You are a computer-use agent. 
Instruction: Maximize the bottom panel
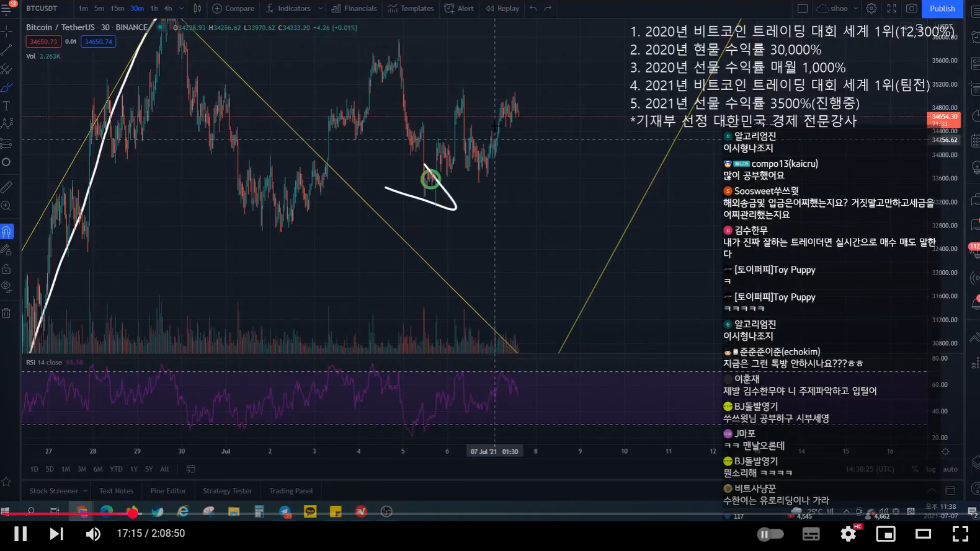[950, 491]
